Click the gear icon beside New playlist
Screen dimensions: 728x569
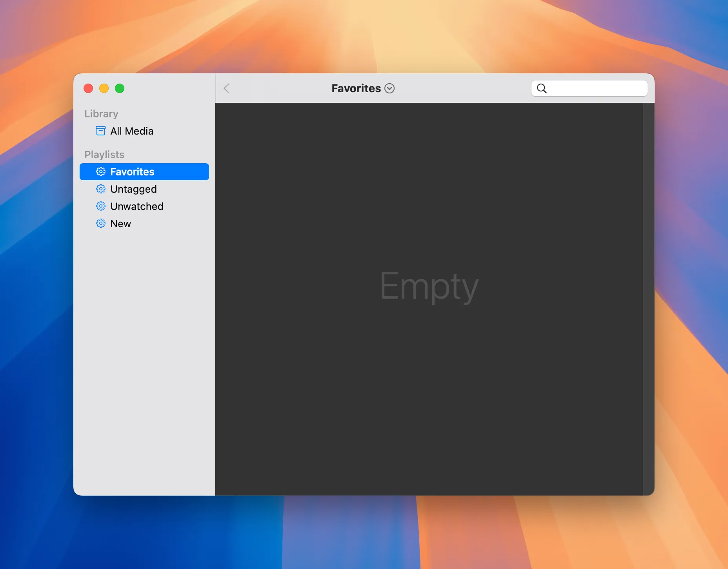[100, 224]
